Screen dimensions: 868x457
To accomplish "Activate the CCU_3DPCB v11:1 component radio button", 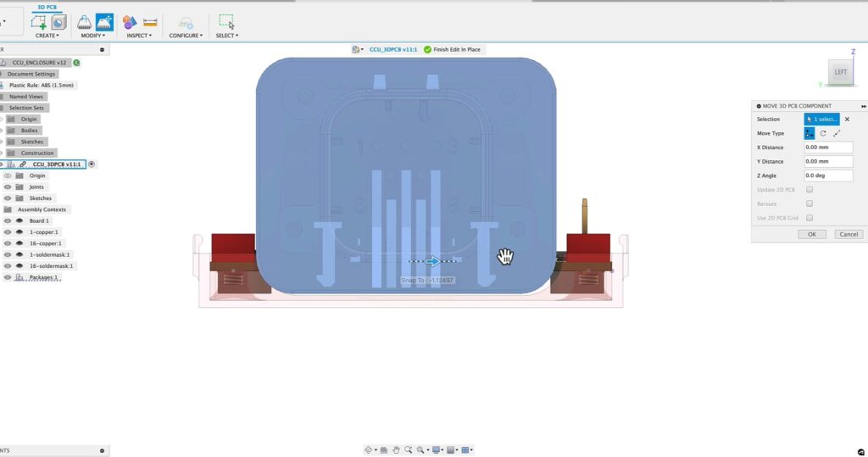I will pos(92,164).
